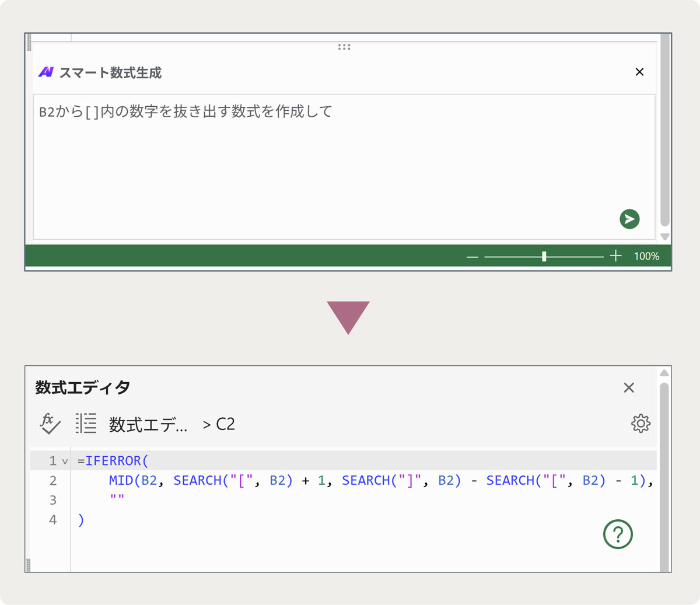Click the zoom out minus icon

pos(473,257)
